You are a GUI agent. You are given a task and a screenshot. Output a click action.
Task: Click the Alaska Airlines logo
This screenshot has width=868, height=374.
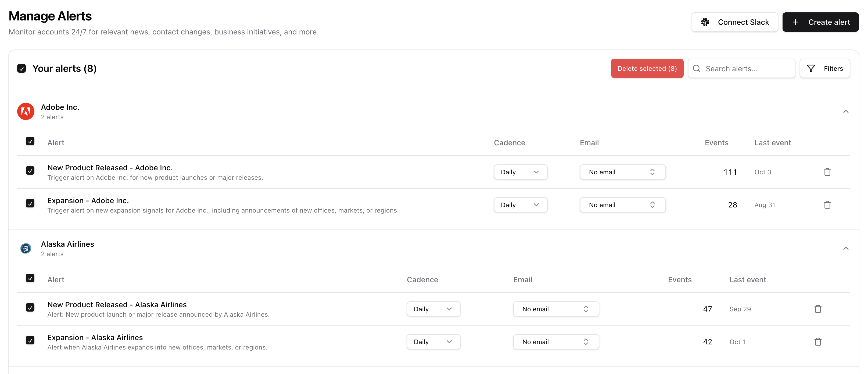coord(26,249)
